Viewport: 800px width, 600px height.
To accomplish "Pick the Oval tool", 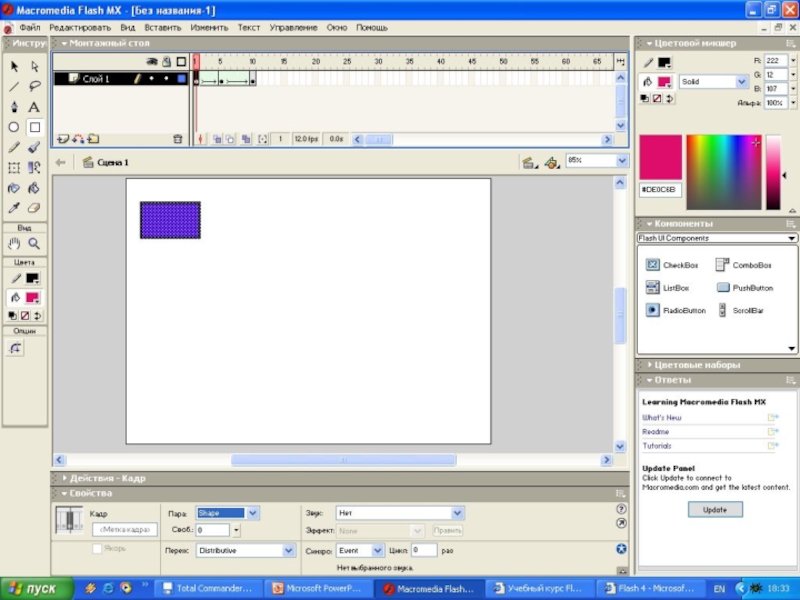I will [14, 127].
